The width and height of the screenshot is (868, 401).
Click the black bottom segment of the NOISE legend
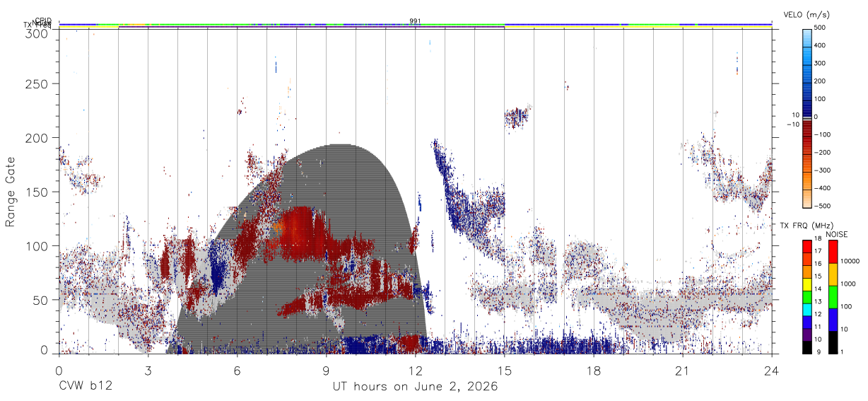[833, 342]
